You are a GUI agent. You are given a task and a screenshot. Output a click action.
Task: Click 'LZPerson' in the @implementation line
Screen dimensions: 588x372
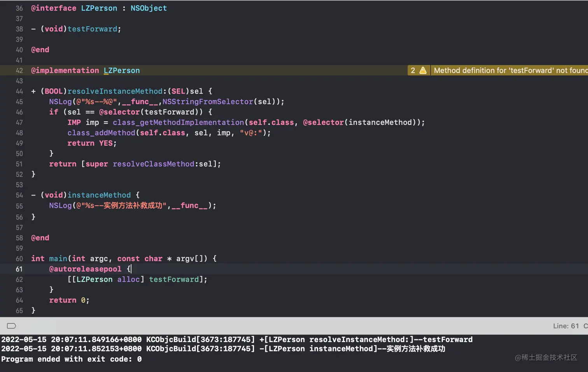click(x=122, y=70)
